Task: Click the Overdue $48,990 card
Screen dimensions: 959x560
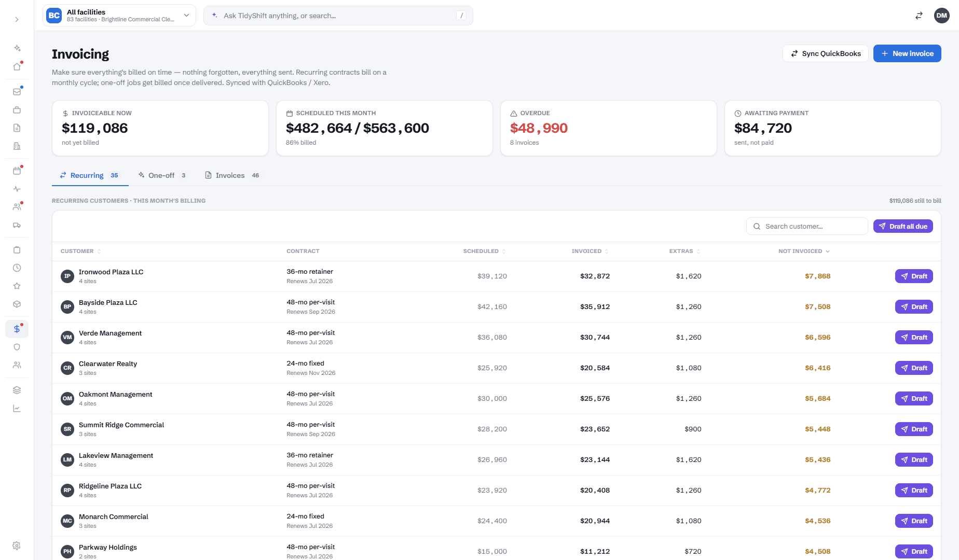Action: click(608, 128)
